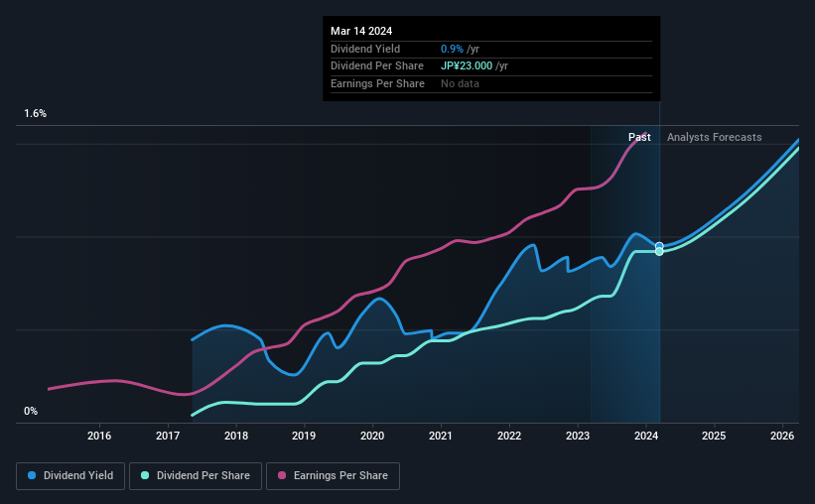Click the 2020 x-axis label
Screen dimensions: 815x504
tap(372, 436)
